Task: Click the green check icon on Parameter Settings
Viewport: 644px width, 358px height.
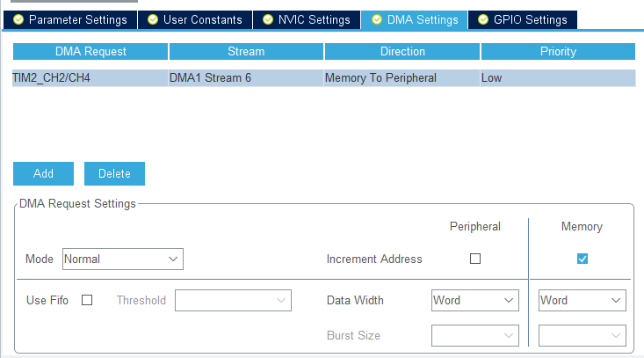Action: (18, 19)
